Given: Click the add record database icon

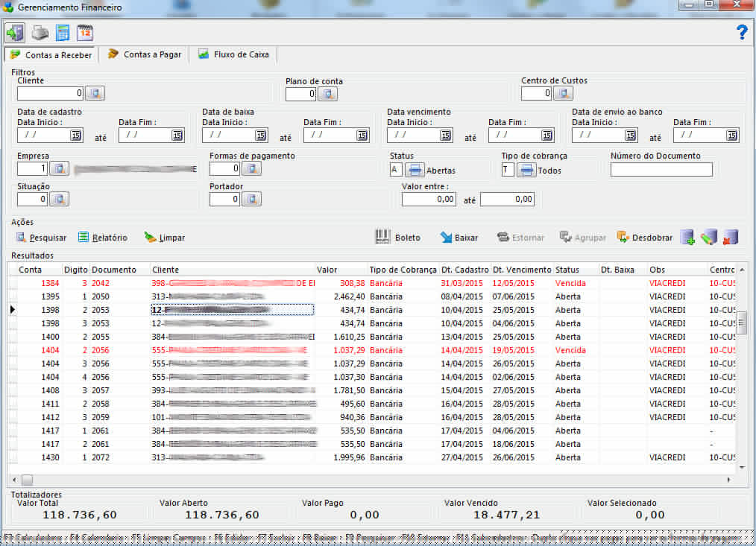Looking at the screenshot, I should click(x=687, y=238).
